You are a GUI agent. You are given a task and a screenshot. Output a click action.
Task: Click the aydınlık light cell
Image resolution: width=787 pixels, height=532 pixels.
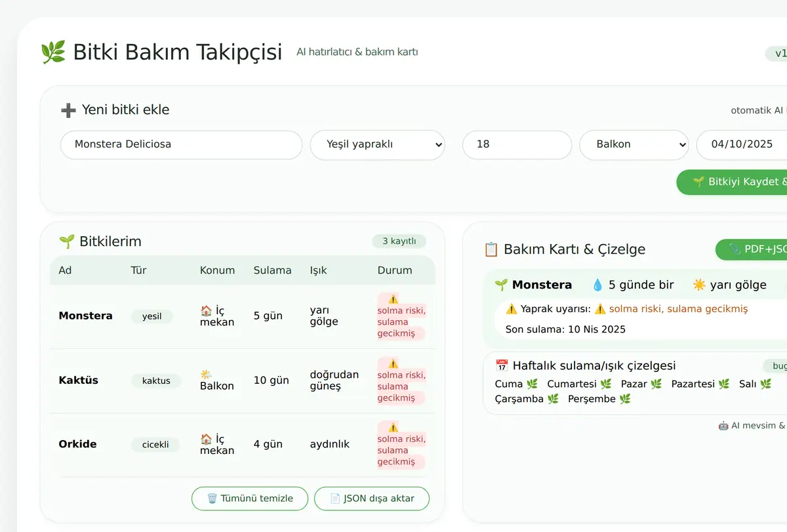pos(330,444)
